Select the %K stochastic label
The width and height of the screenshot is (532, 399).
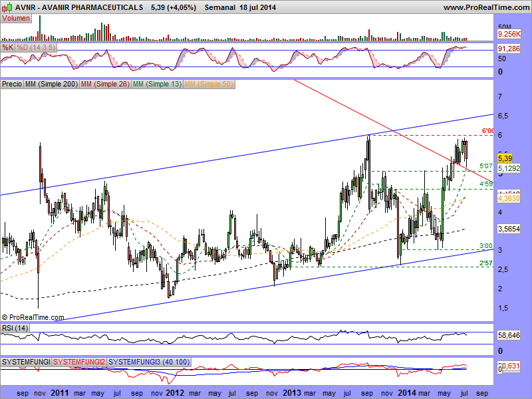tap(7, 47)
